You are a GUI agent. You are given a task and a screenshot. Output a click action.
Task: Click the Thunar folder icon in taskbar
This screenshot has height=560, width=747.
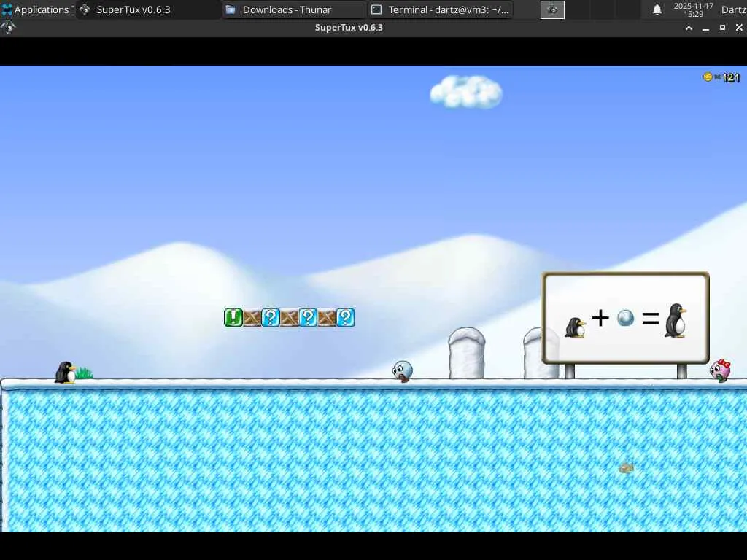[230, 9]
